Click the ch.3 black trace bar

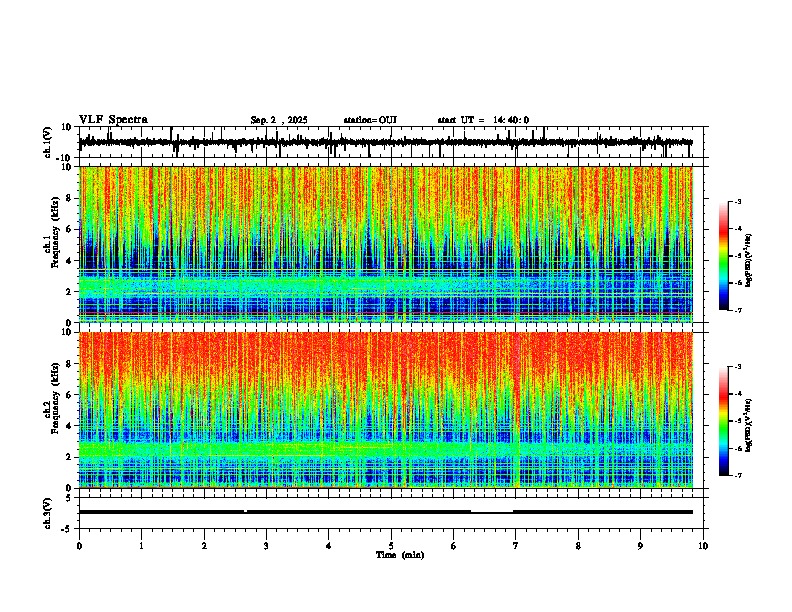coord(386,512)
